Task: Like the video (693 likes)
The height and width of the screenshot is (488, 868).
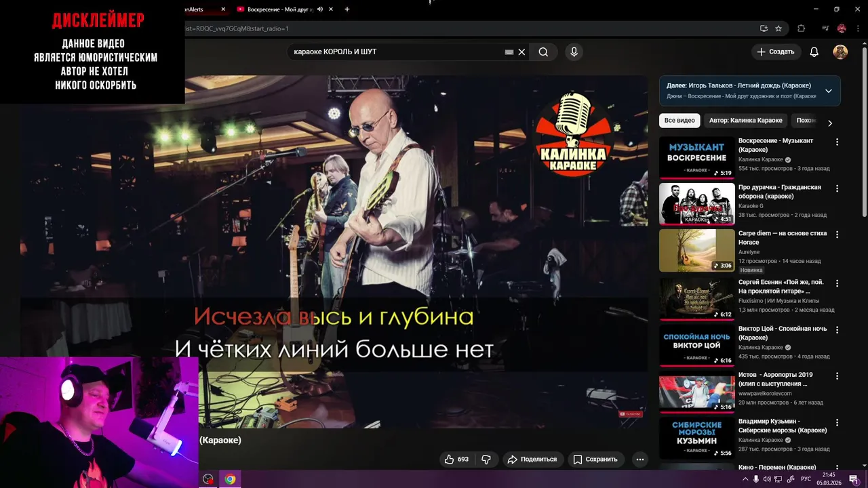Action: click(457, 459)
